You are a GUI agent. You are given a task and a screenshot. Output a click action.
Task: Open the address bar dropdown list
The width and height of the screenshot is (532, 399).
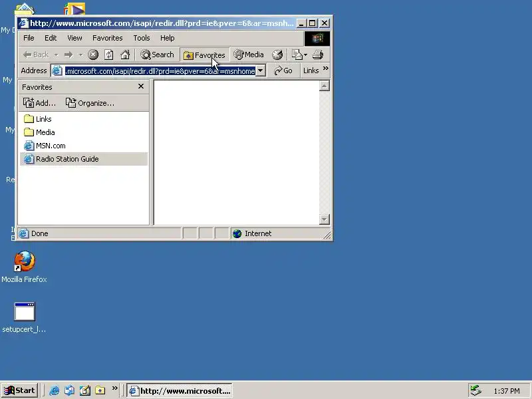click(x=261, y=70)
